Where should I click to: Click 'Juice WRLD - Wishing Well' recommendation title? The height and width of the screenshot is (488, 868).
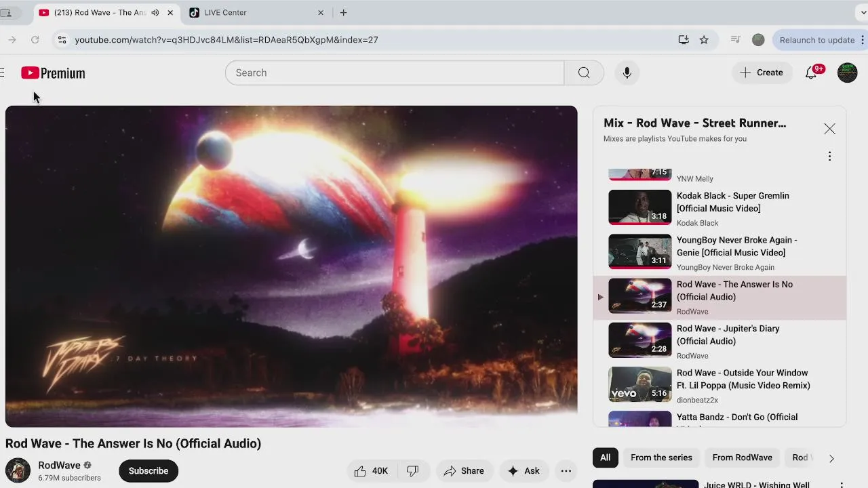point(757,485)
